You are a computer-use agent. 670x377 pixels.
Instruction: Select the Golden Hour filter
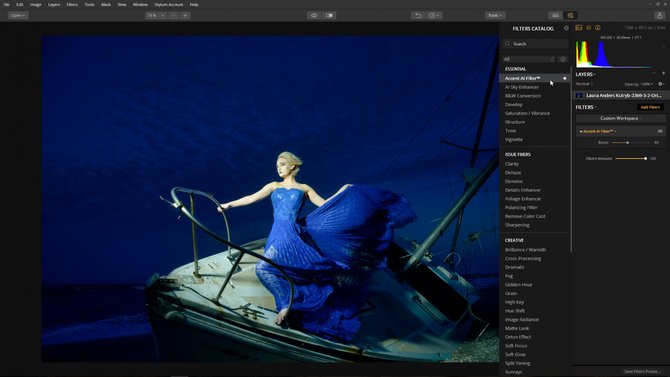coord(518,285)
